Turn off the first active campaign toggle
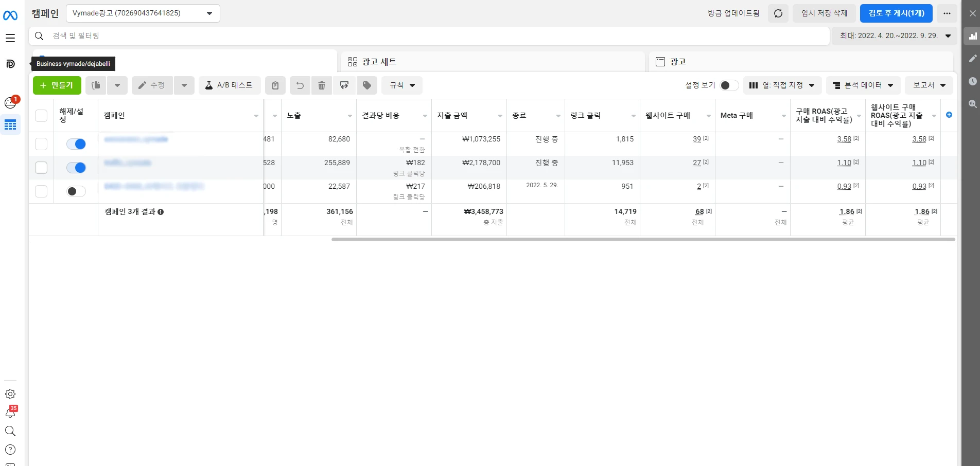Screen dimensions: 980x466 [x=75, y=144]
